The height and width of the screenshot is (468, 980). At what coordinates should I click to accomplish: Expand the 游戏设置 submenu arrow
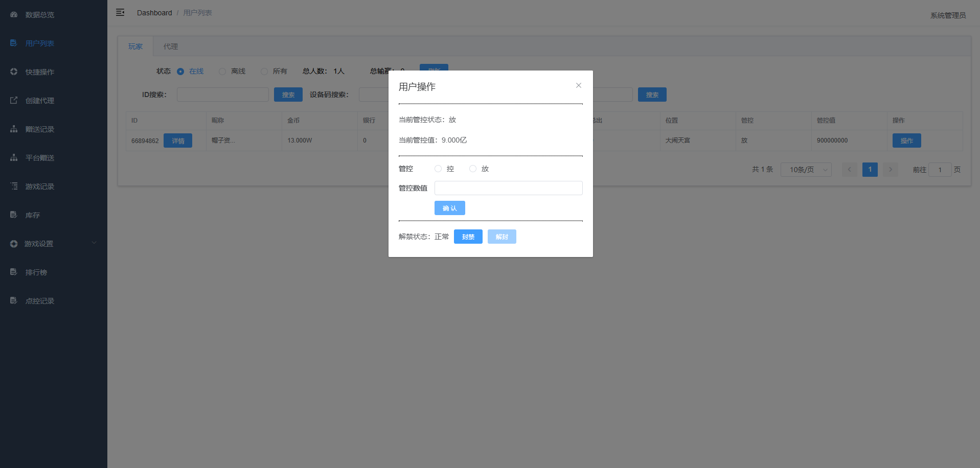point(94,243)
